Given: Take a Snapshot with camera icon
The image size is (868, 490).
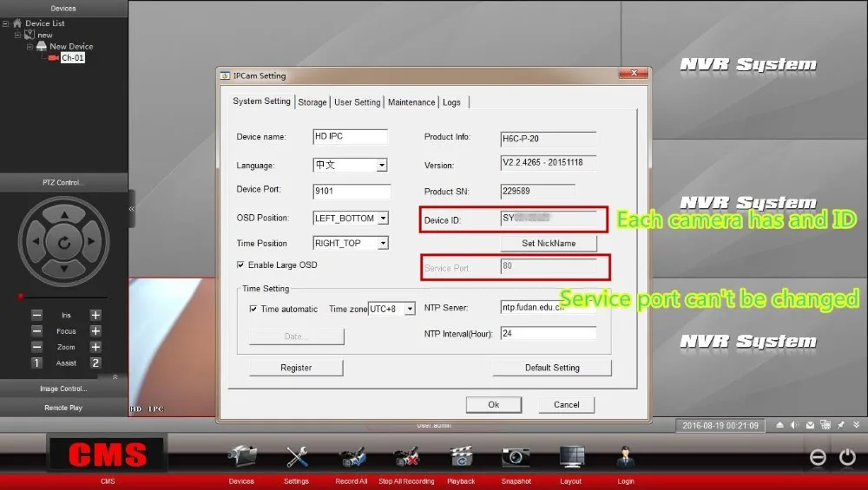Looking at the screenshot, I should pyautogui.click(x=516, y=457).
